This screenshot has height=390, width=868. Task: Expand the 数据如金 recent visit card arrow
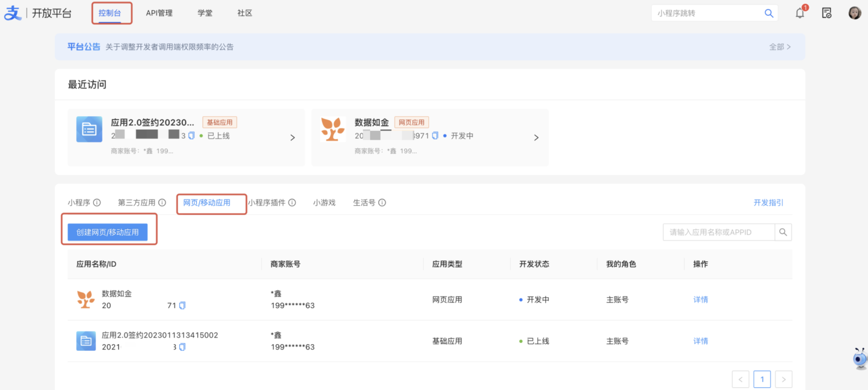[536, 138]
